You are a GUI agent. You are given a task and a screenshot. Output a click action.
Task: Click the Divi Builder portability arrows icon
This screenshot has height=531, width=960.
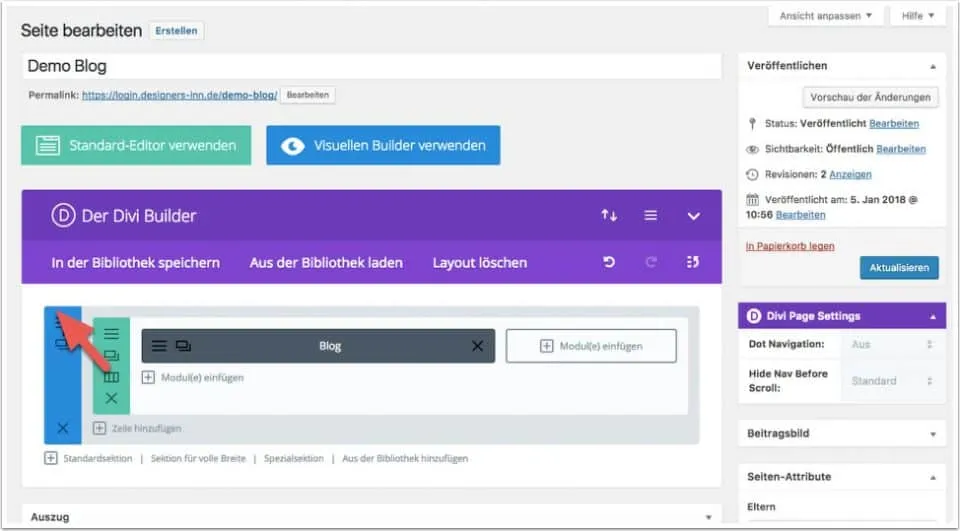(x=608, y=216)
